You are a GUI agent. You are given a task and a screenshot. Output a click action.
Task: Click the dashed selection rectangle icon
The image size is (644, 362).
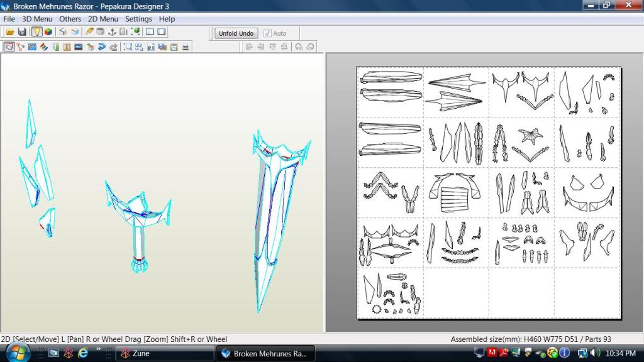coord(128,47)
